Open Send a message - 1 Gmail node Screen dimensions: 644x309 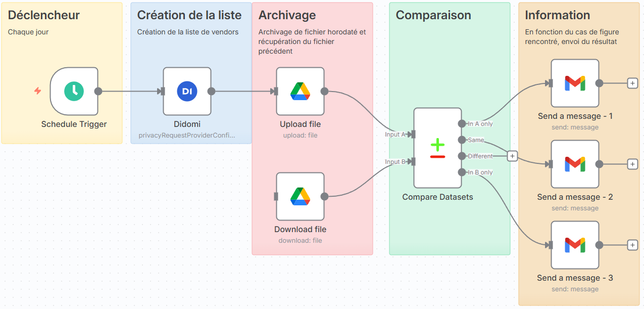pyautogui.click(x=575, y=83)
